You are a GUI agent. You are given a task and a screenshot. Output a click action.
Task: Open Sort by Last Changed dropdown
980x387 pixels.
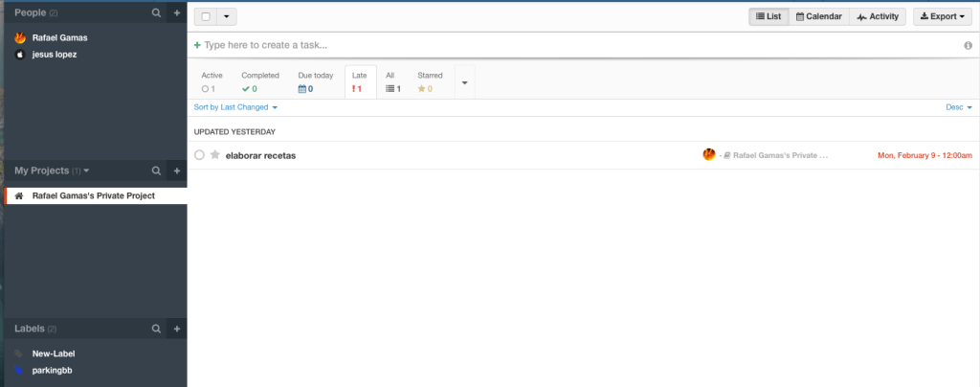click(x=235, y=107)
